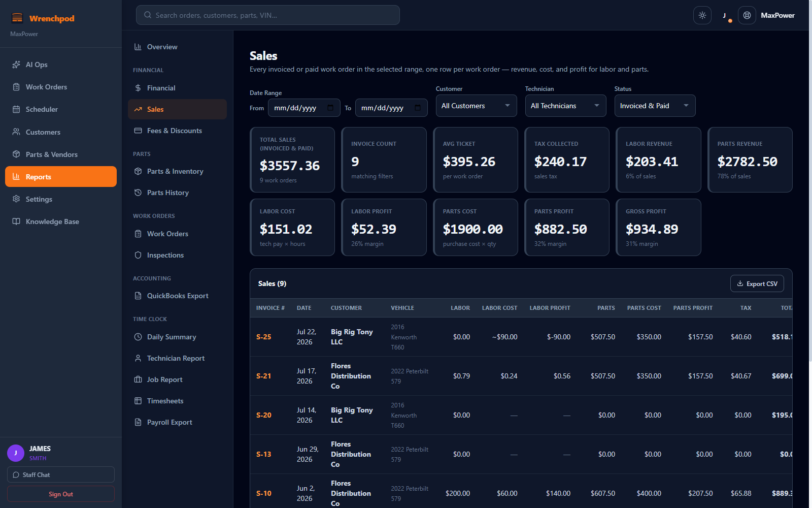Open Staff Chat
Image resolution: width=812 pixels, height=508 pixels.
[61, 474]
